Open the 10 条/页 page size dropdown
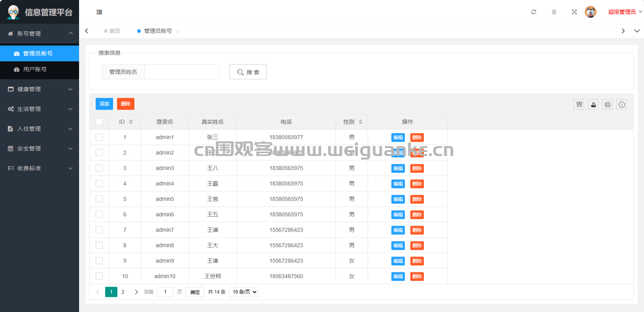The width and height of the screenshot is (644, 312). pos(244,292)
